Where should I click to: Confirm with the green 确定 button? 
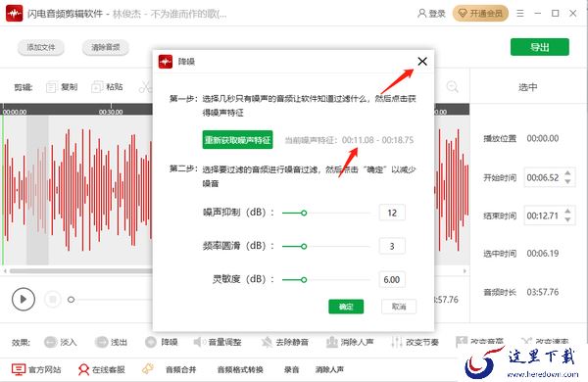(346, 307)
